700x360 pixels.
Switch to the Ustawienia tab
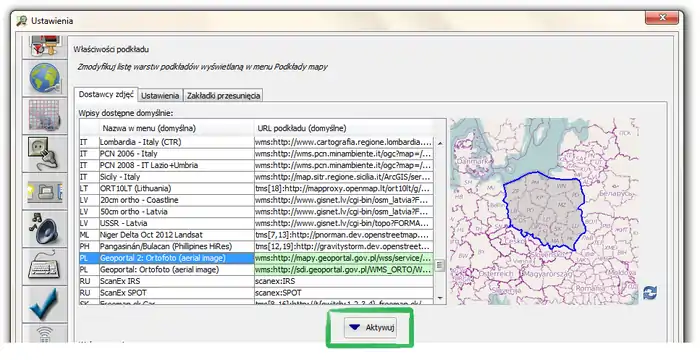point(160,96)
